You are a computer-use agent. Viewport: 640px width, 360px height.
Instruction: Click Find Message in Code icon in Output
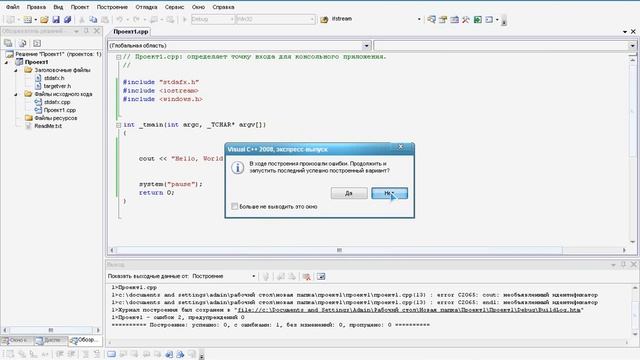(x=266, y=276)
